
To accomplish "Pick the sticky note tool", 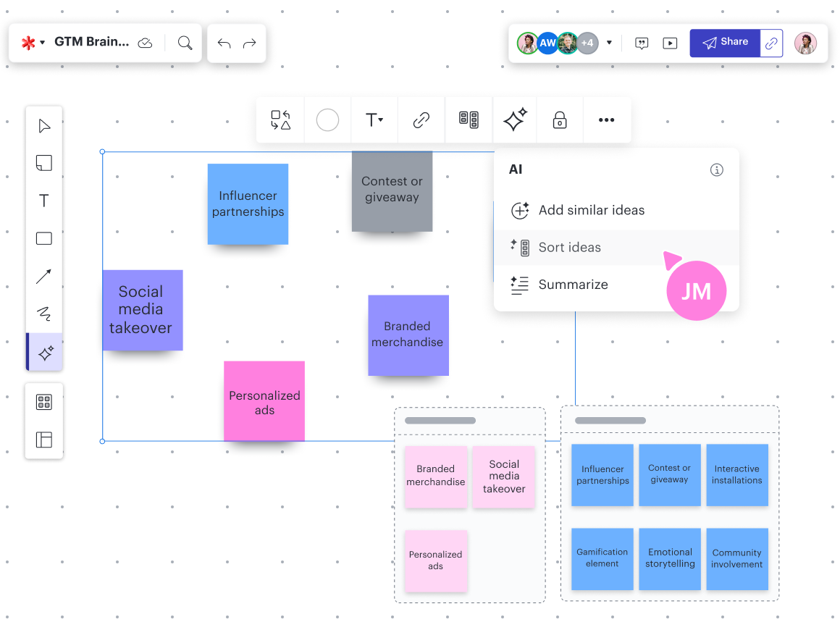I will coord(44,163).
